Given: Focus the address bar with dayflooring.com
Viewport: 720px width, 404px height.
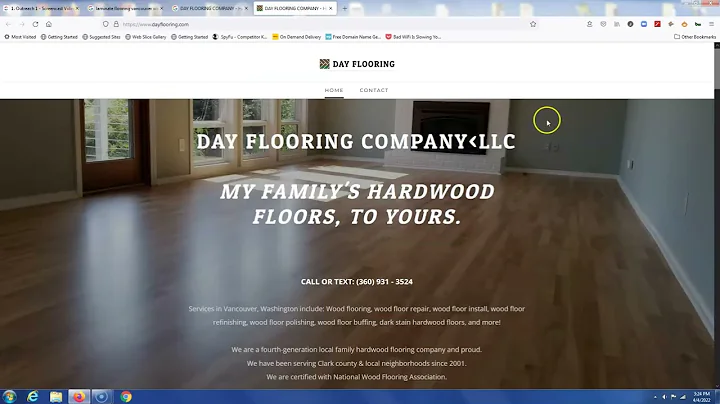Looking at the screenshot, I should [x=317, y=24].
